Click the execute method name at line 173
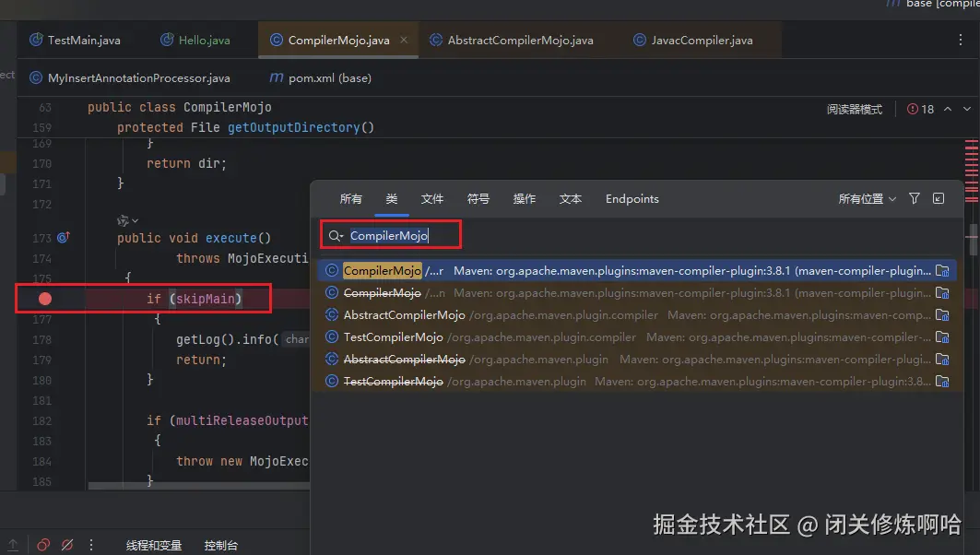Image resolution: width=980 pixels, height=555 pixels. 230,238
